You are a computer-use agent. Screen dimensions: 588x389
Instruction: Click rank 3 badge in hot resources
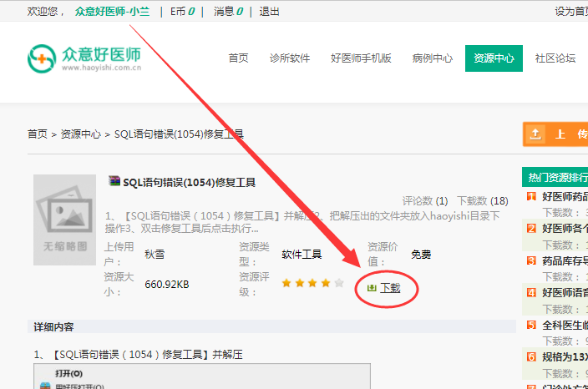click(x=531, y=260)
